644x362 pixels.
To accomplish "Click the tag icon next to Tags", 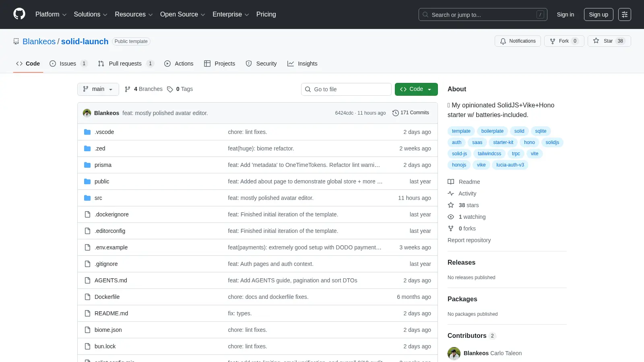I will coord(170,89).
